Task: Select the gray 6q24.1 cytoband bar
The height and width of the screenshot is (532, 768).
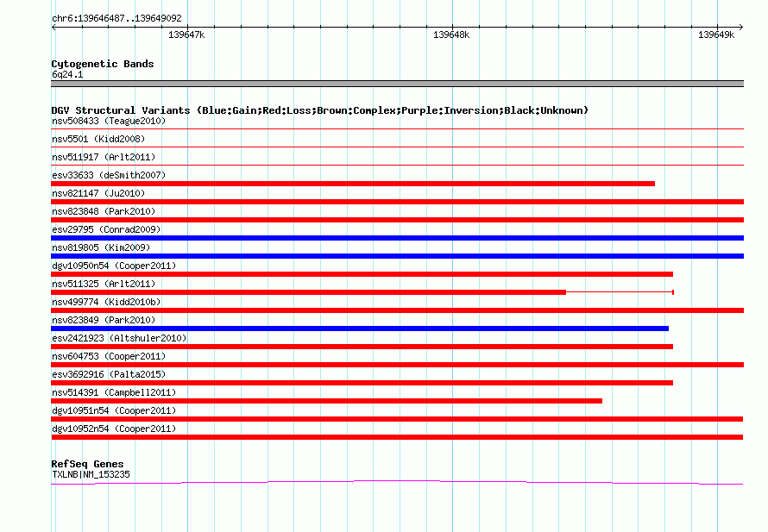Action: pos(397,84)
